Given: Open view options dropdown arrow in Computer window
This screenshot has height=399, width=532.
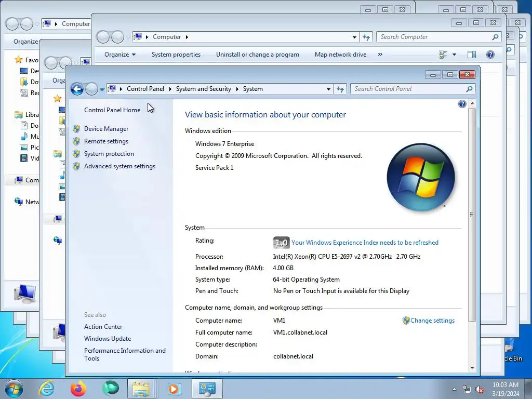Looking at the screenshot, I should (454, 55).
